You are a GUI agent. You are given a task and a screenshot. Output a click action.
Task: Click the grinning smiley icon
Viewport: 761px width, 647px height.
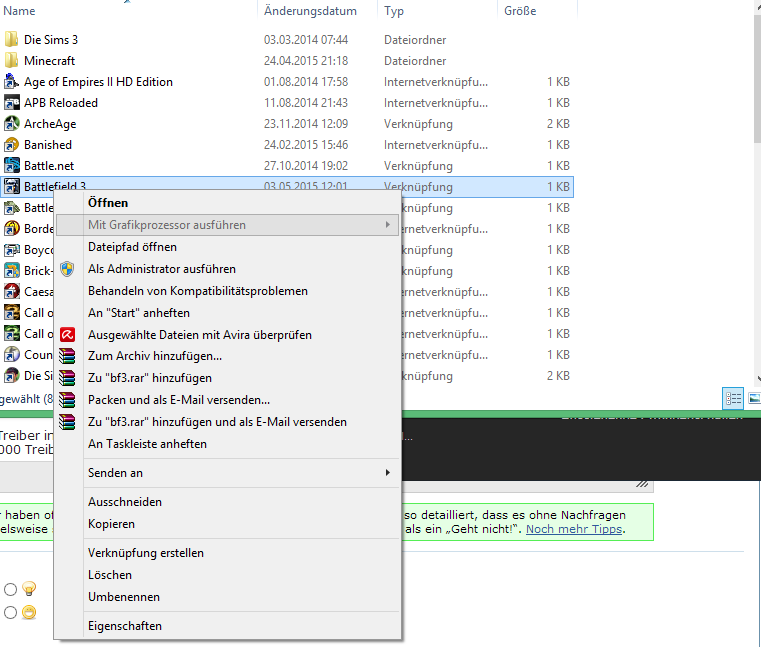29,613
